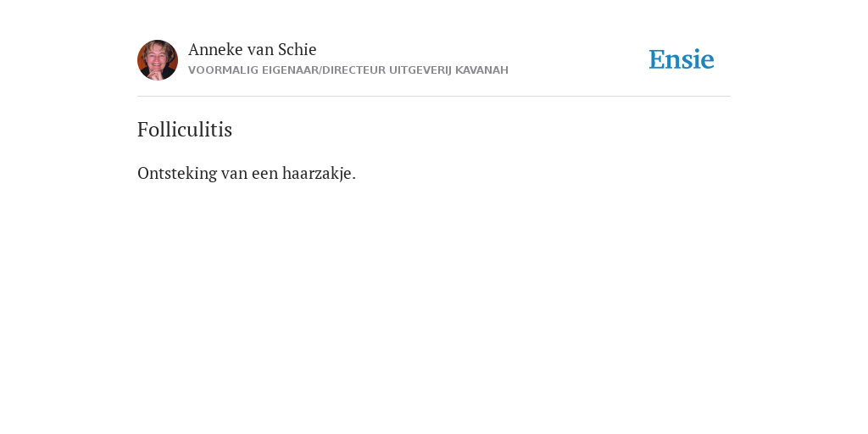Viewport: 868px width, 434px height.
Task: Click the definition sentence about haarzakje
Action: tap(247, 173)
